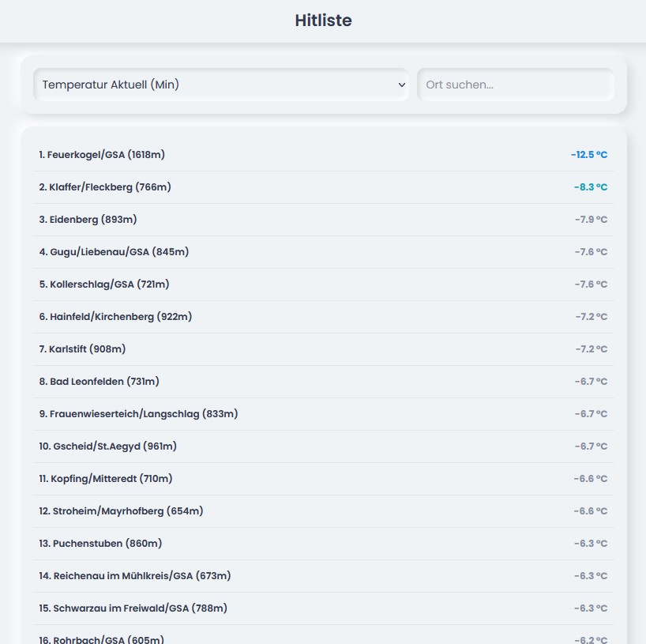Open the Bad Leonfelden (731m) entry

coord(99,382)
